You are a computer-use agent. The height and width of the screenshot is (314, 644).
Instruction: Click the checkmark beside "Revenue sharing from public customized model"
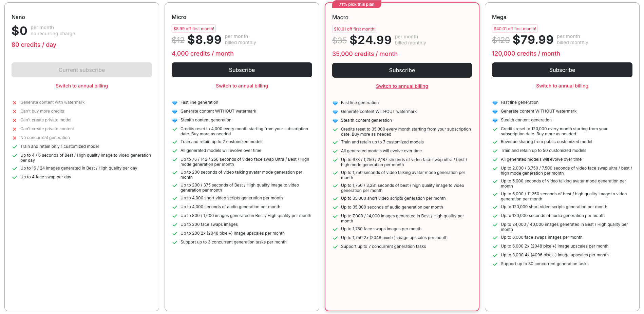495,142
